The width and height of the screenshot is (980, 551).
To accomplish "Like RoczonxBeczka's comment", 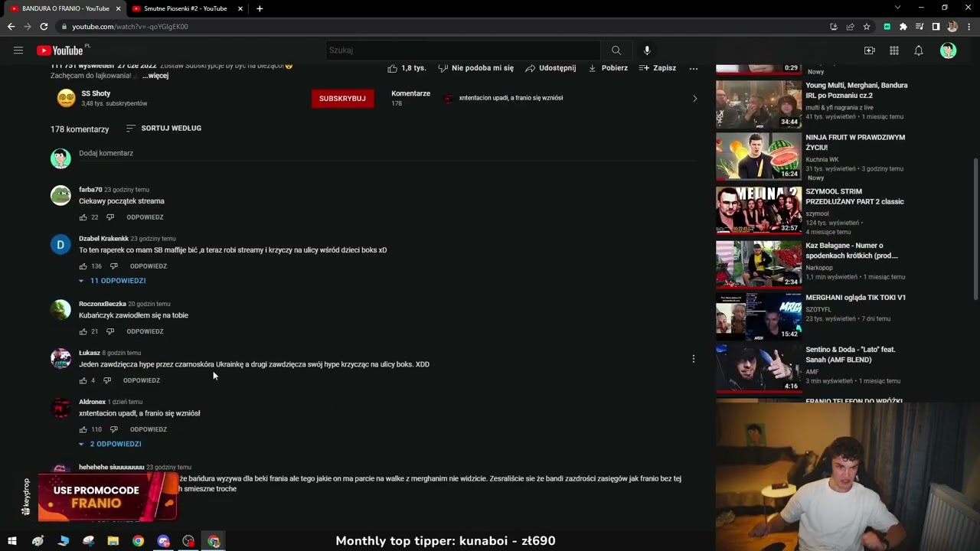I will point(83,331).
